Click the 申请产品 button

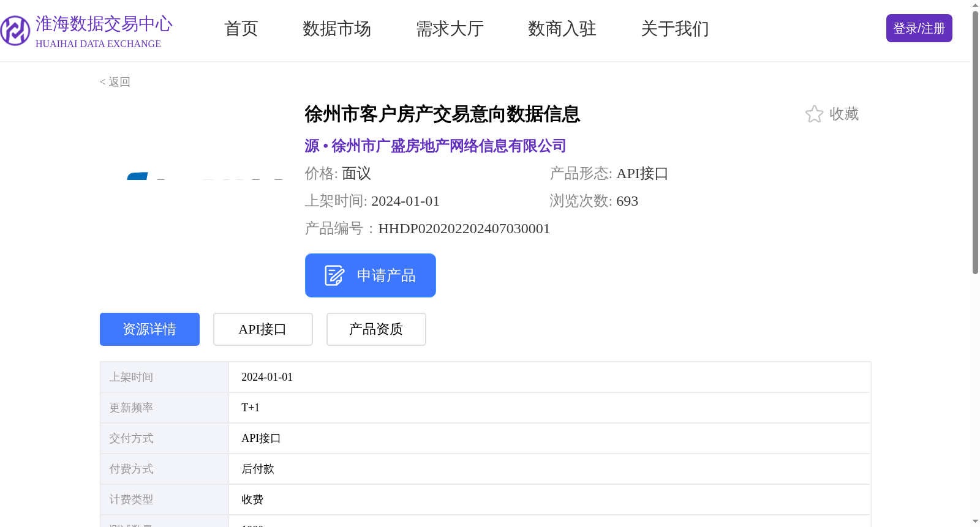point(371,275)
